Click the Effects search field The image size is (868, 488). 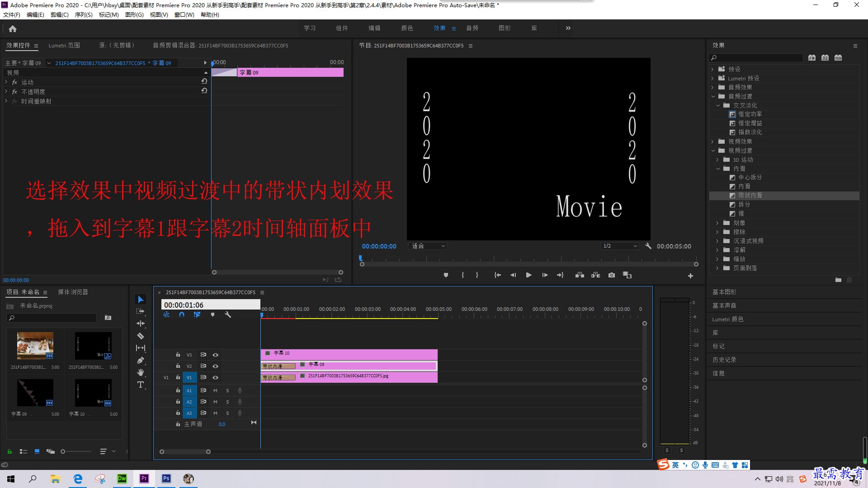[756, 58]
